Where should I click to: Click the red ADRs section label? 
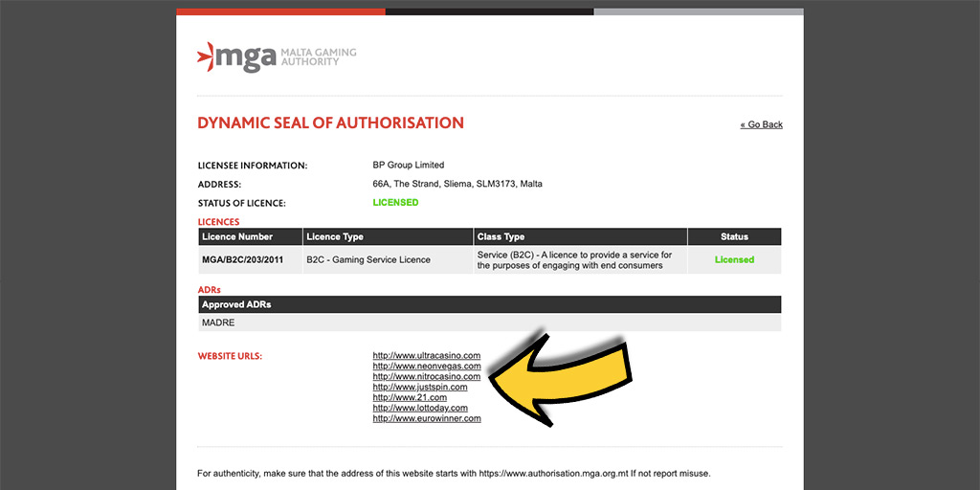point(210,290)
